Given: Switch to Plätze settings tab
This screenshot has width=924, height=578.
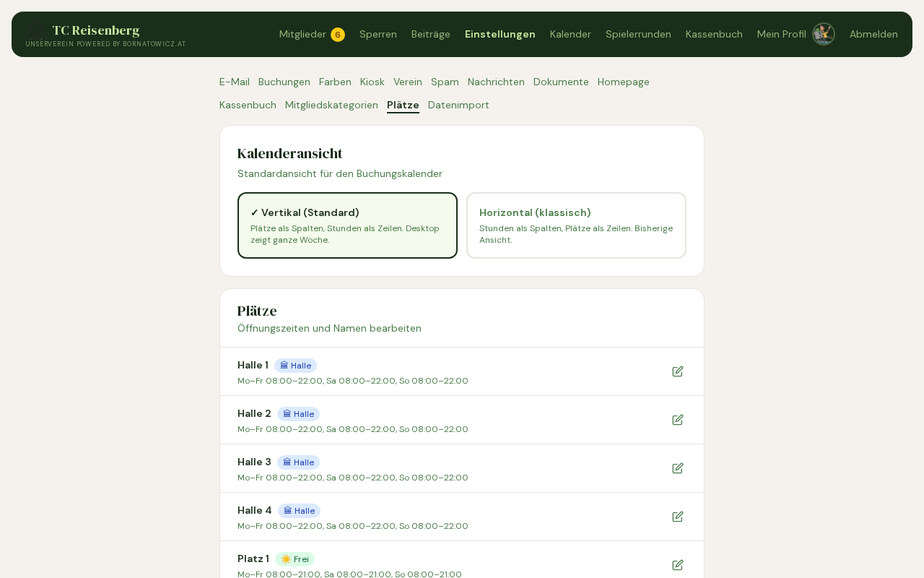Looking at the screenshot, I should coord(403,105).
